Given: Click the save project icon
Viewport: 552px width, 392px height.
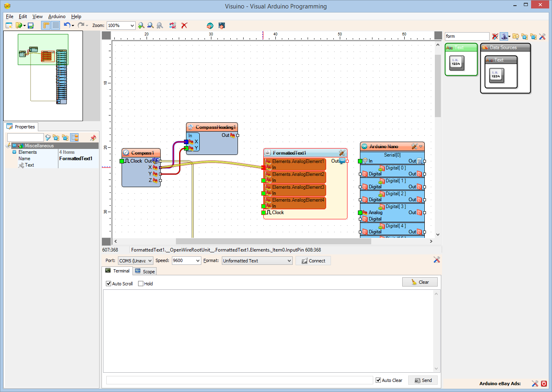Looking at the screenshot, I should pos(31,25).
